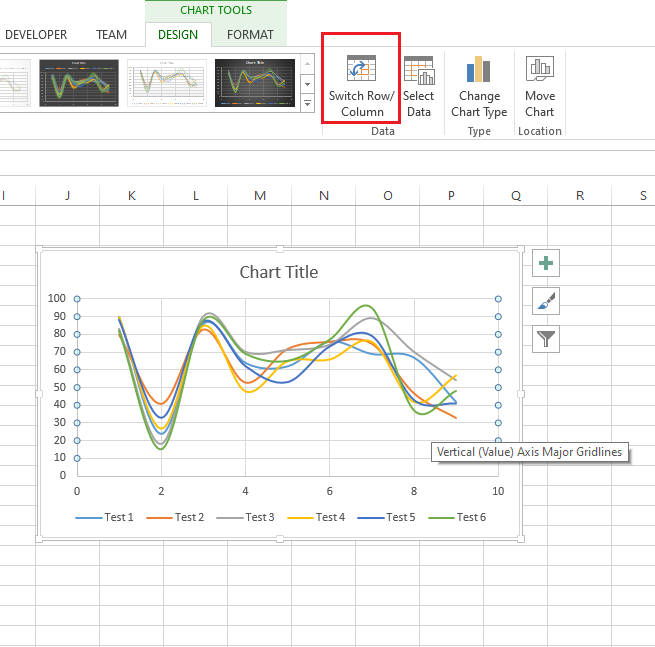Select column J header
Screen dimensions: 655x647
point(68,195)
